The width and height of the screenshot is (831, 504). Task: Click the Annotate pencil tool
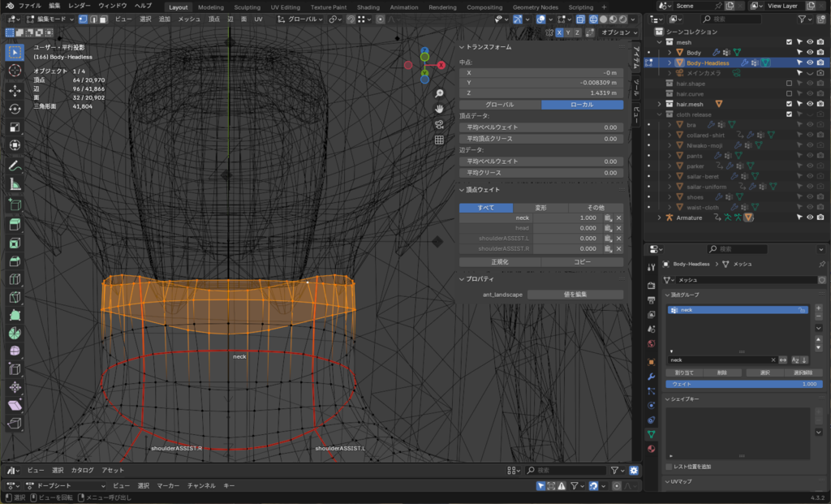(x=15, y=166)
